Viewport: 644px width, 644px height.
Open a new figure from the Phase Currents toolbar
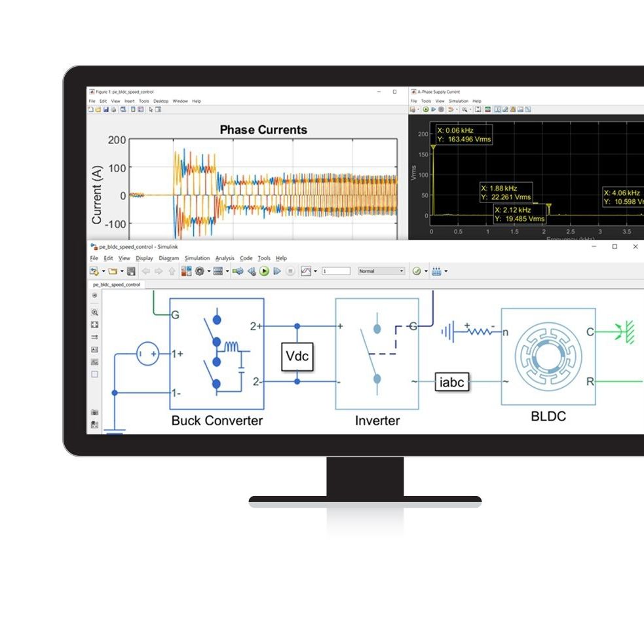coord(90,111)
